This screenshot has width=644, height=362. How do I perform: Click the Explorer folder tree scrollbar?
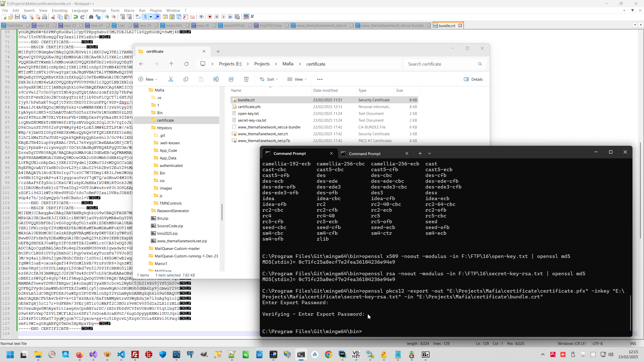tap(222, 212)
